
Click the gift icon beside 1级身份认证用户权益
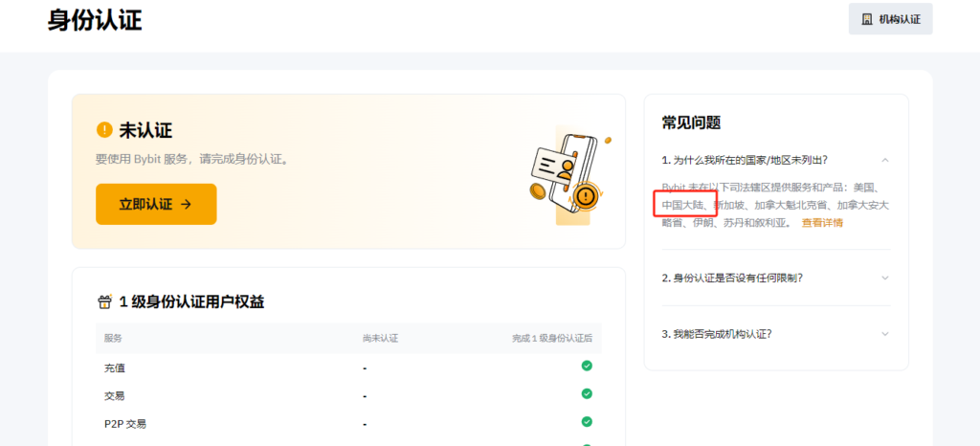coord(104,301)
